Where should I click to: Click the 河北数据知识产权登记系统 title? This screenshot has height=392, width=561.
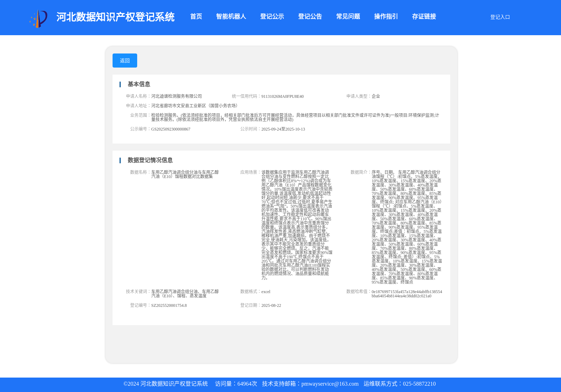click(x=115, y=17)
